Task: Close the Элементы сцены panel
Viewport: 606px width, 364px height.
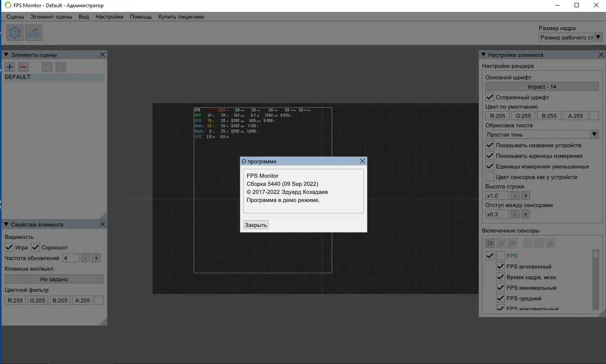Action: pos(102,55)
